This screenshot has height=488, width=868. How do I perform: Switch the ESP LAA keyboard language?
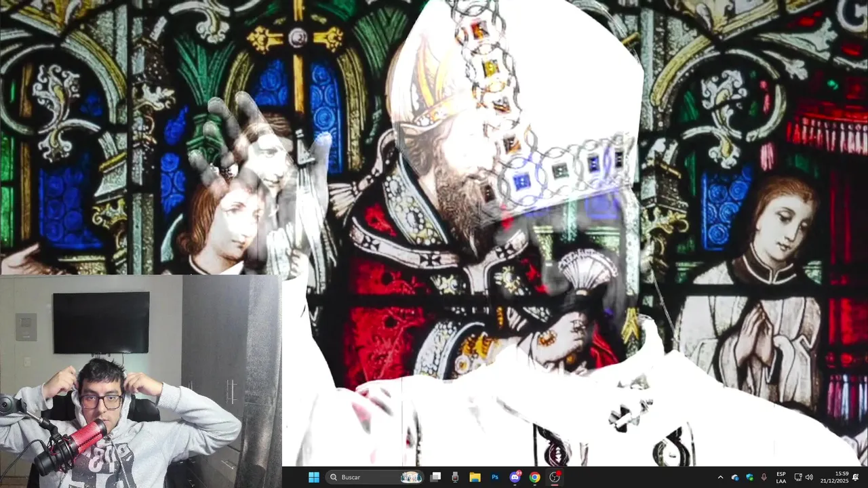pos(781,477)
